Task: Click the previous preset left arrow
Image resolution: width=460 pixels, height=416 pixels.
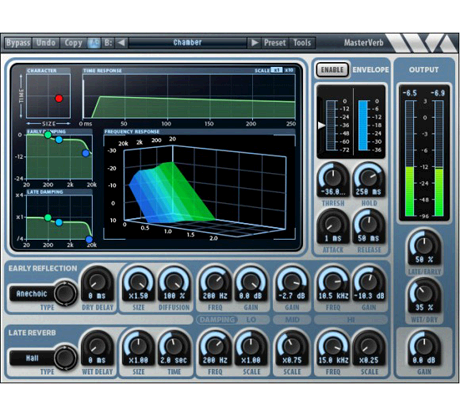Action: [x=121, y=43]
